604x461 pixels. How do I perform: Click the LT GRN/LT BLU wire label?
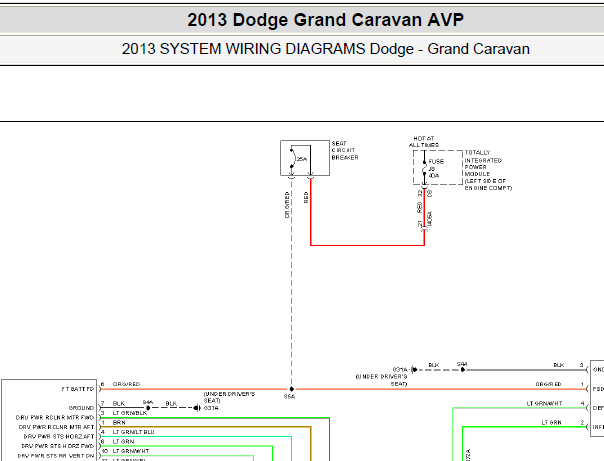coord(134,432)
